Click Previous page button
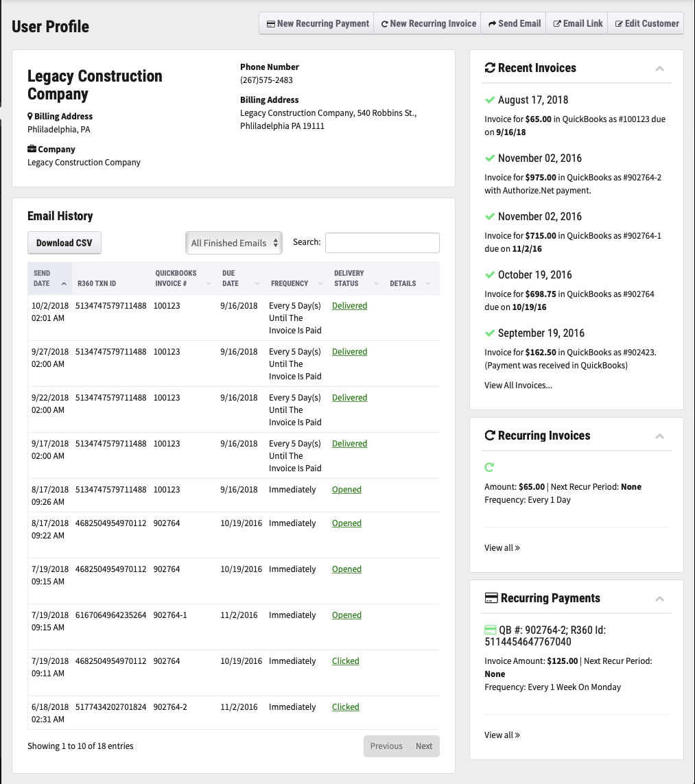695x784 pixels. (386, 746)
